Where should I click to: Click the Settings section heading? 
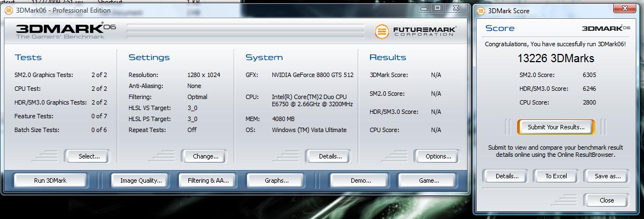coord(149,57)
